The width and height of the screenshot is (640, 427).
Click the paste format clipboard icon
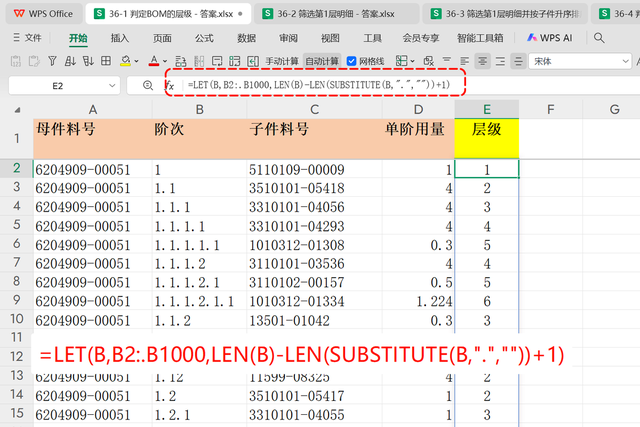point(34,61)
